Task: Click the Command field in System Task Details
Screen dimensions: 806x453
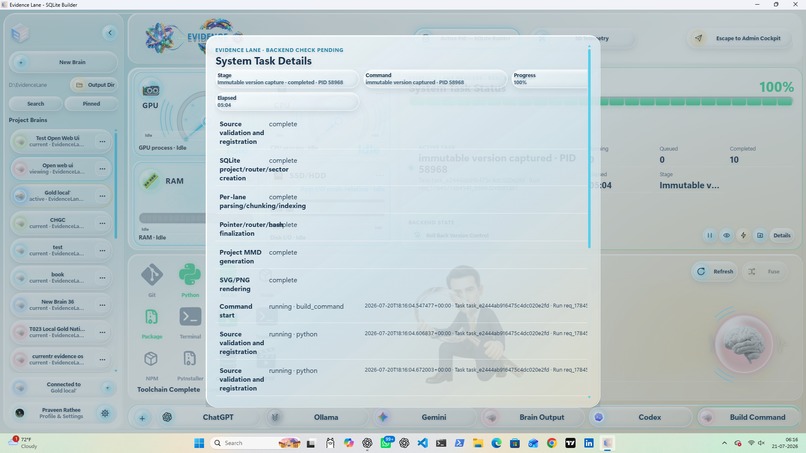Action: coord(434,79)
